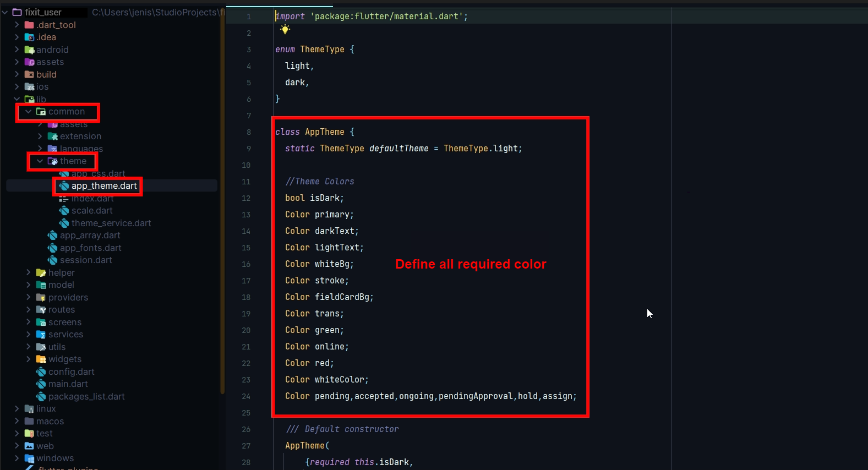
Task: Click the 'pendingApproval' identifier in the code
Action: tap(476, 396)
